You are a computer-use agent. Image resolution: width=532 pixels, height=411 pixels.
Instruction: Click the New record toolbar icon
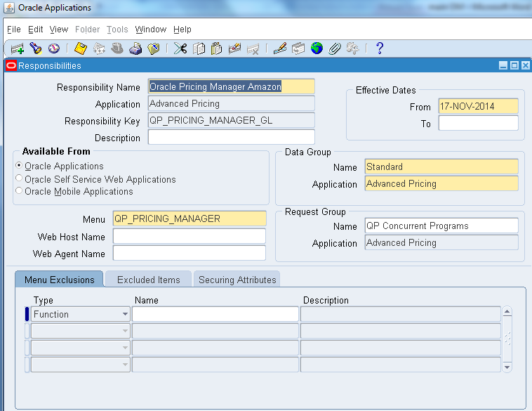pos(18,48)
